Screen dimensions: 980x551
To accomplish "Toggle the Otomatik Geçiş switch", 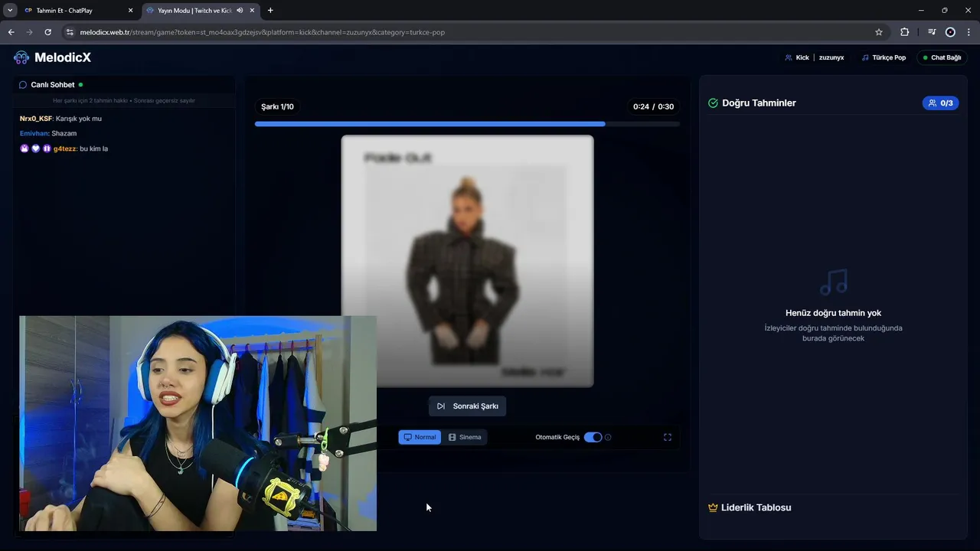I will [x=593, y=437].
